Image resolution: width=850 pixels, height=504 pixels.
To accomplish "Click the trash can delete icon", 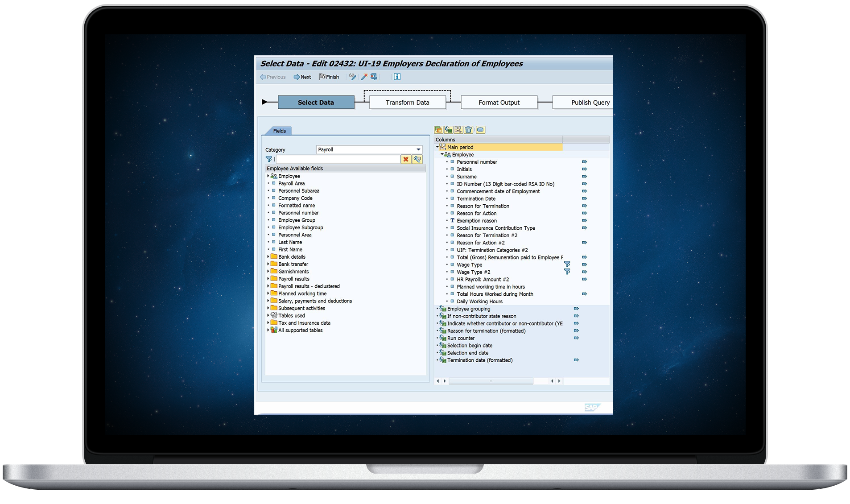I will pos(468,130).
